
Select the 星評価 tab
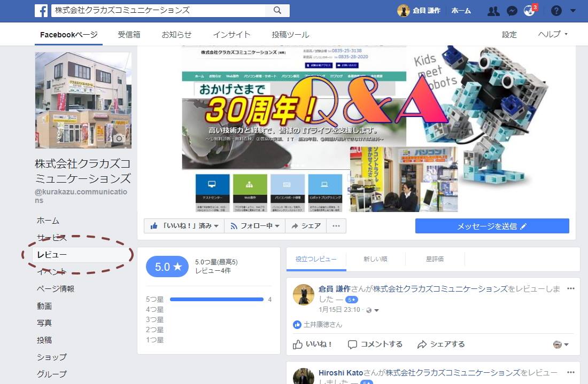pyautogui.click(x=435, y=259)
